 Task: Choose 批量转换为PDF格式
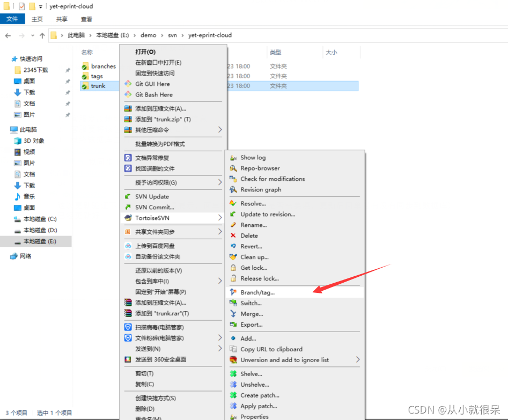tap(160, 144)
